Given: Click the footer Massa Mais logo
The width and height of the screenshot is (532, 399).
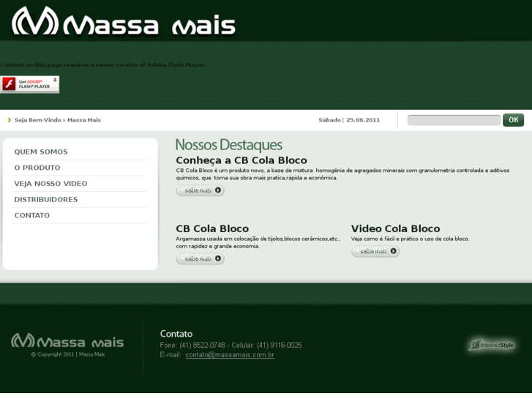Looking at the screenshot, I should click(x=67, y=340).
